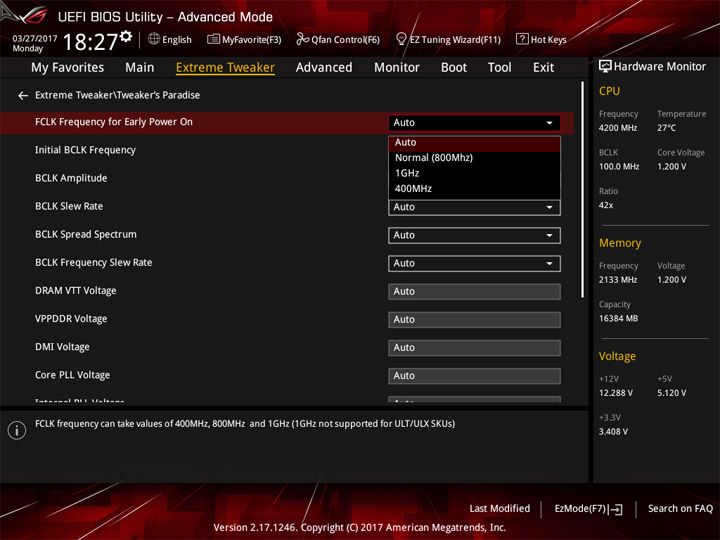Click the CPU temperature value 27°C
The height and width of the screenshot is (540, 720).
[666, 128]
